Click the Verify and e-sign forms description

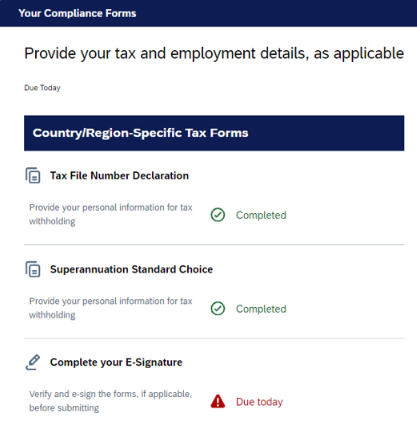point(110,401)
